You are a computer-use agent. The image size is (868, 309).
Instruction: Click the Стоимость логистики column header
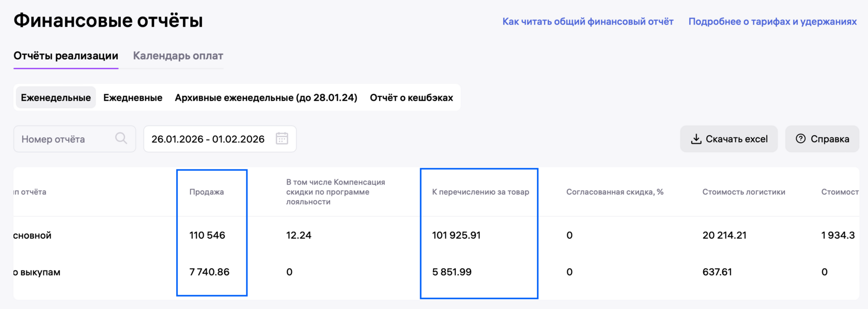743,192
